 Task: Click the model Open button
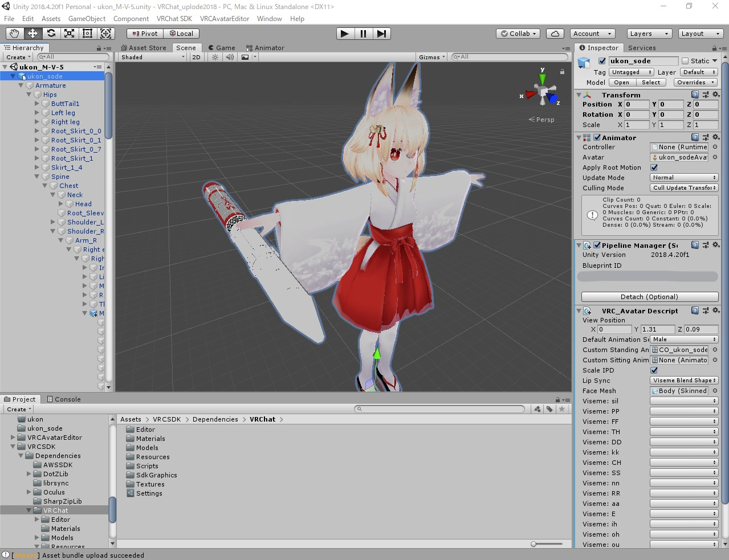(x=622, y=83)
